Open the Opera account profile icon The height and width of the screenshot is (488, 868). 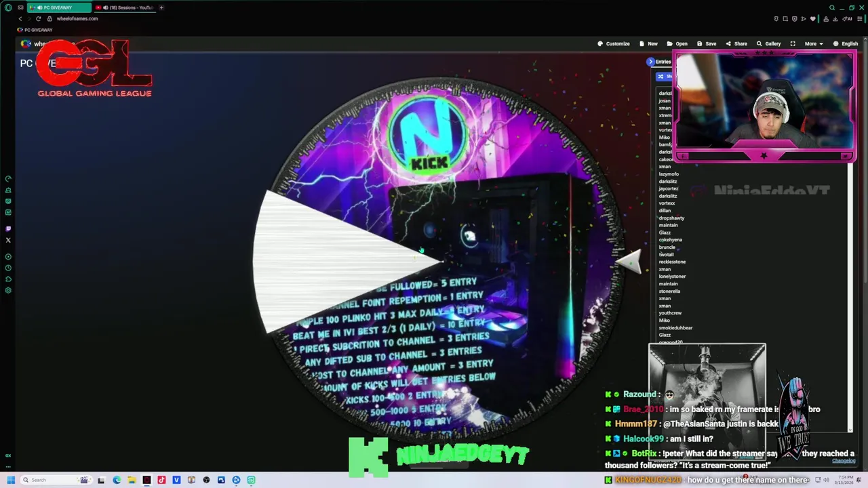(x=826, y=19)
